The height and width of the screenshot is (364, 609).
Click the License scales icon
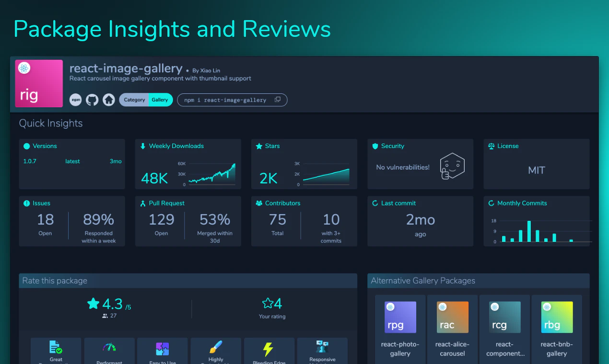pyautogui.click(x=491, y=146)
